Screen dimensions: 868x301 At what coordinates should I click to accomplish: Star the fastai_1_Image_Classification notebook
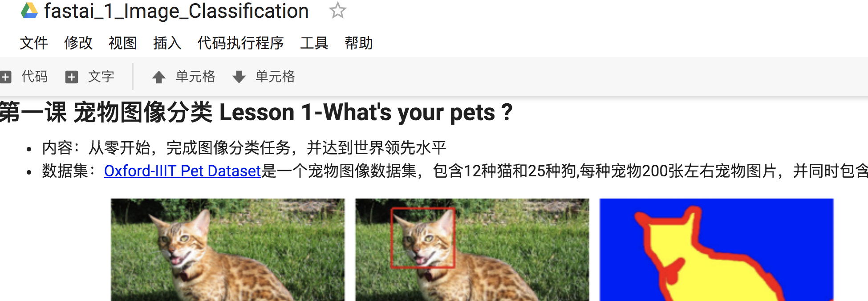tap(337, 11)
